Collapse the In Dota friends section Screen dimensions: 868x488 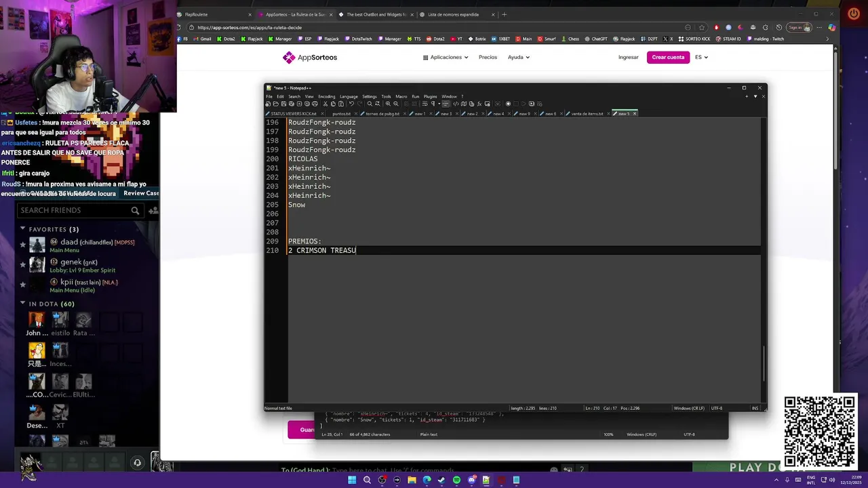coord(22,304)
